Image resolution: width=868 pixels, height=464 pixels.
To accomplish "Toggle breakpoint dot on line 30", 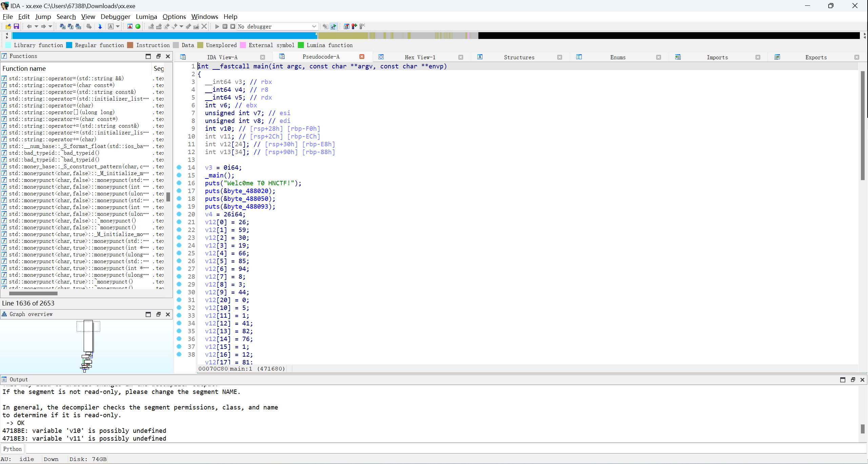I will point(179,292).
